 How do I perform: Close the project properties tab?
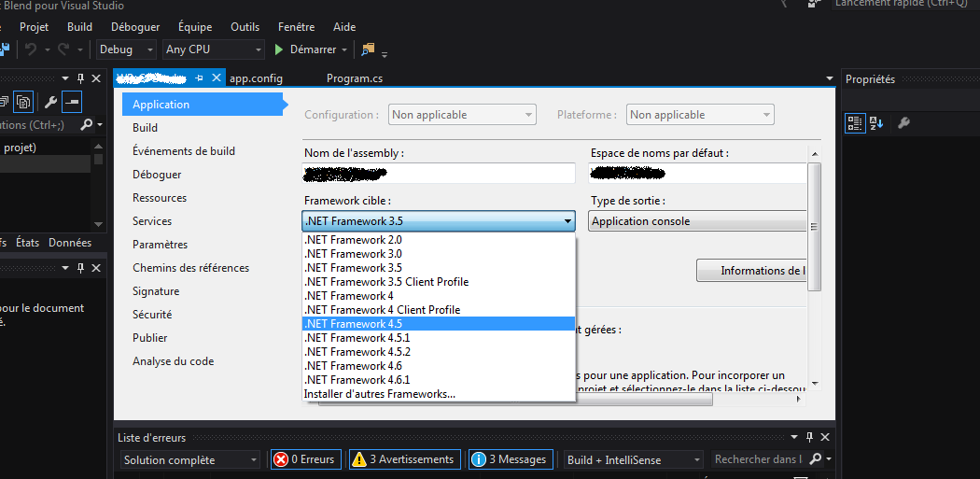pos(217,77)
